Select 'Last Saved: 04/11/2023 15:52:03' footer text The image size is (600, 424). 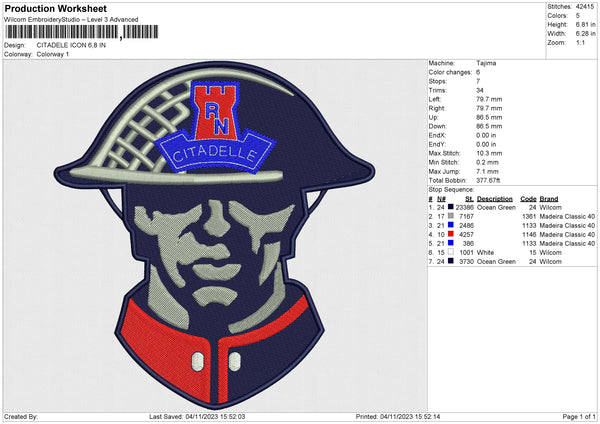tap(197, 417)
